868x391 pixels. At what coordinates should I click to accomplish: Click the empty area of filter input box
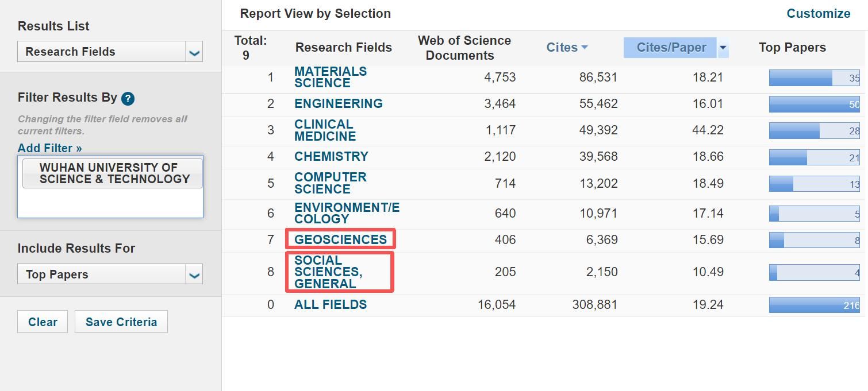(110, 203)
